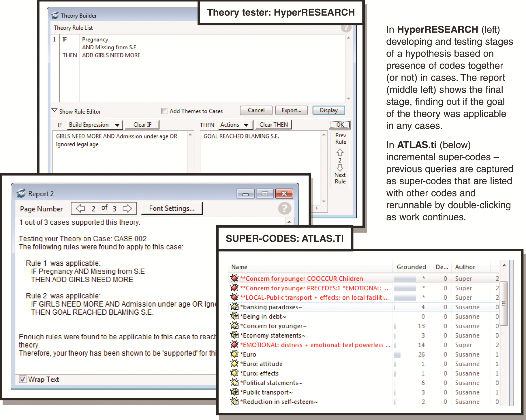The height and width of the screenshot is (420, 526).
Task: Click icon beside Euro: attitude code
Action: click(x=234, y=364)
